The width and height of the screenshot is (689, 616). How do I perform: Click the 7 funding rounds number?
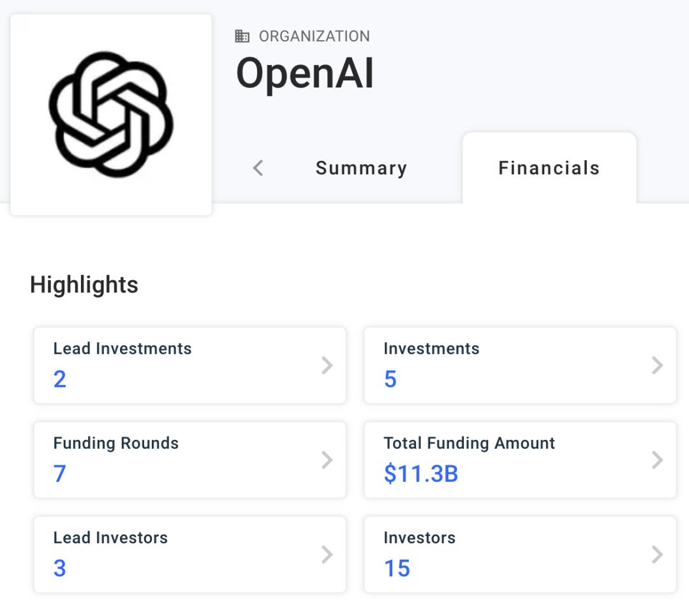[x=60, y=474]
